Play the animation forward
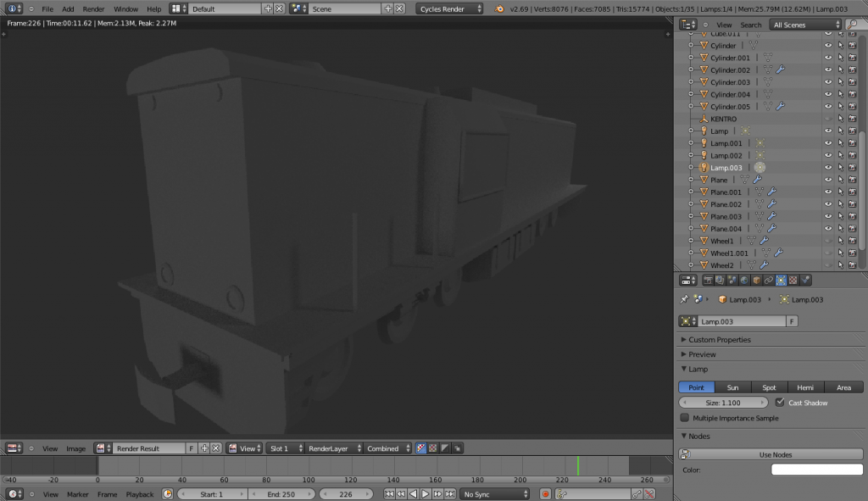 (x=426, y=494)
